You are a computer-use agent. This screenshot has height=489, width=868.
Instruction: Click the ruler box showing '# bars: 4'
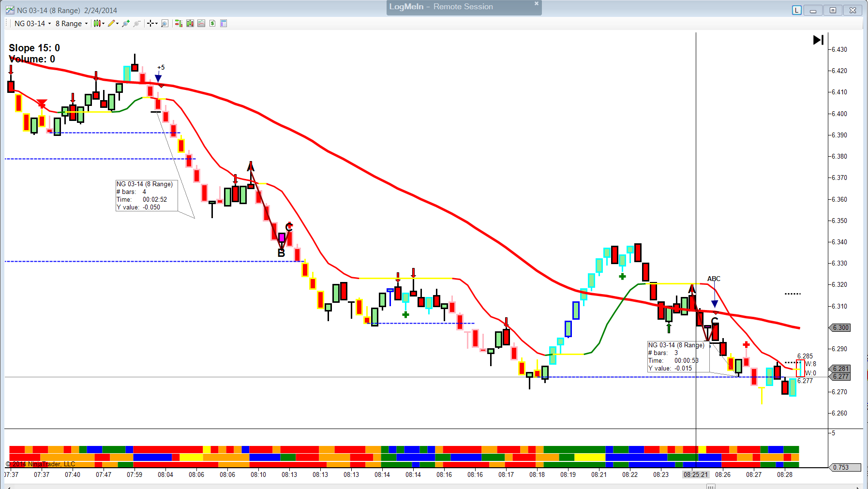click(147, 195)
